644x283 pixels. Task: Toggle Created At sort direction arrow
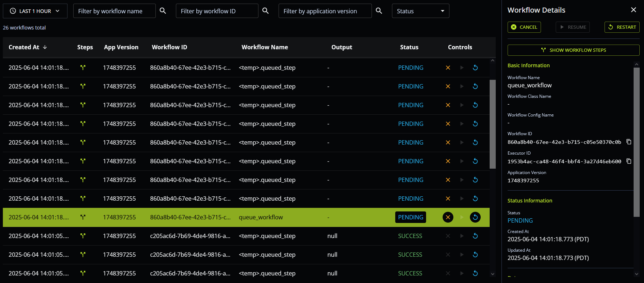[x=45, y=47]
